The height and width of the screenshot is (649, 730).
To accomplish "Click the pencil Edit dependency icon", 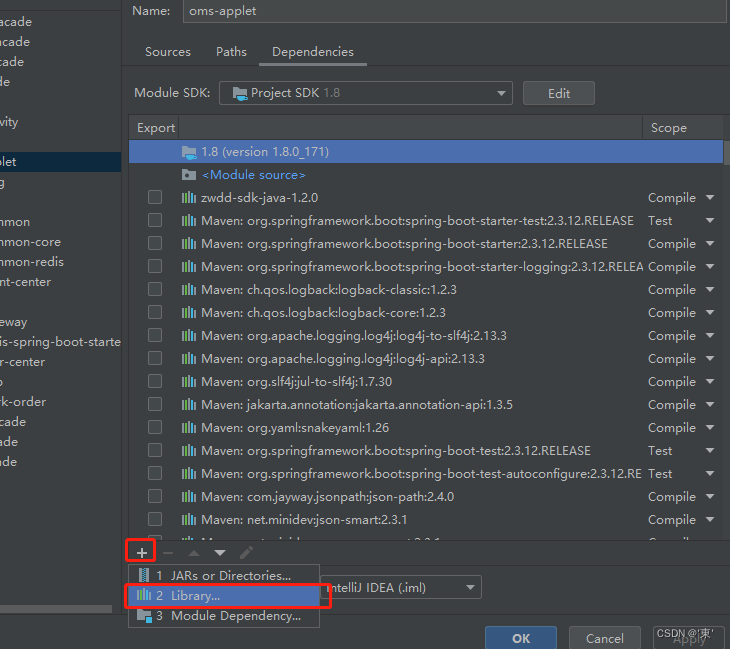I will [x=246, y=553].
